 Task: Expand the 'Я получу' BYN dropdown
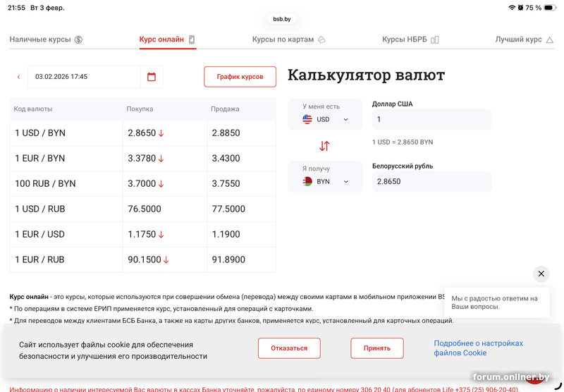point(345,181)
